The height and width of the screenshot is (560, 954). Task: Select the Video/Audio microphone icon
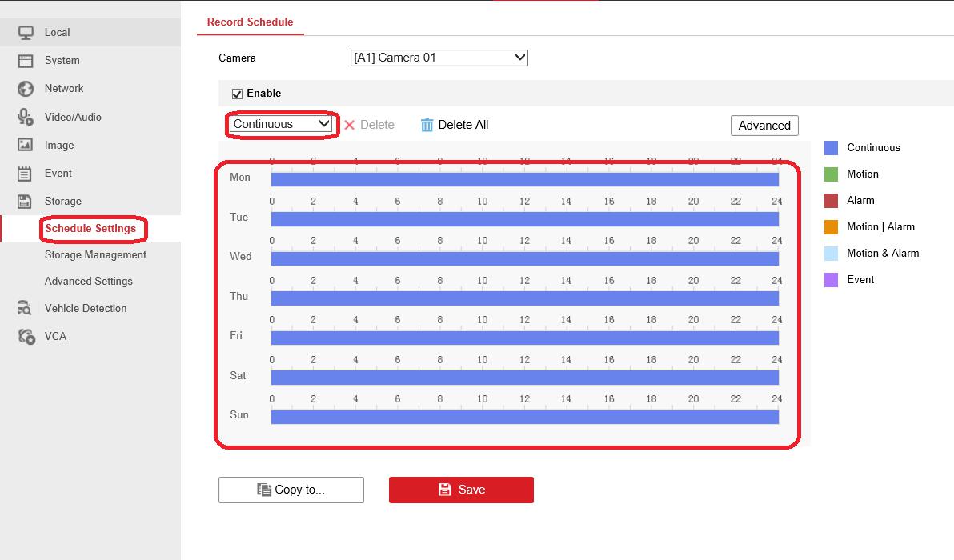coord(26,117)
